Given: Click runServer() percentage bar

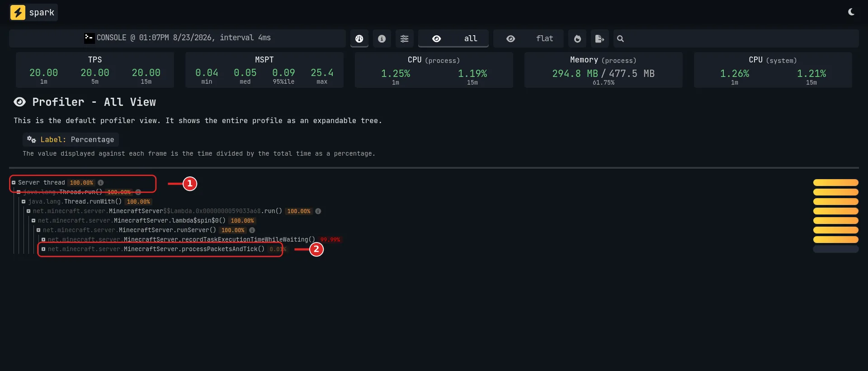Looking at the screenshot, I should [835, 230].
